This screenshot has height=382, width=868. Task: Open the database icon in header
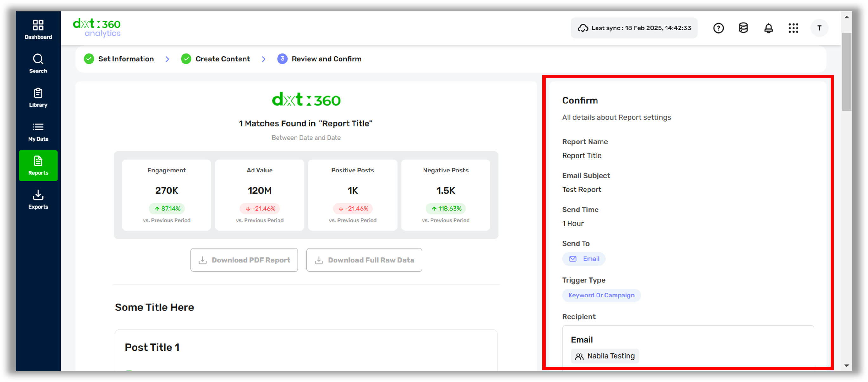[743, 28]
